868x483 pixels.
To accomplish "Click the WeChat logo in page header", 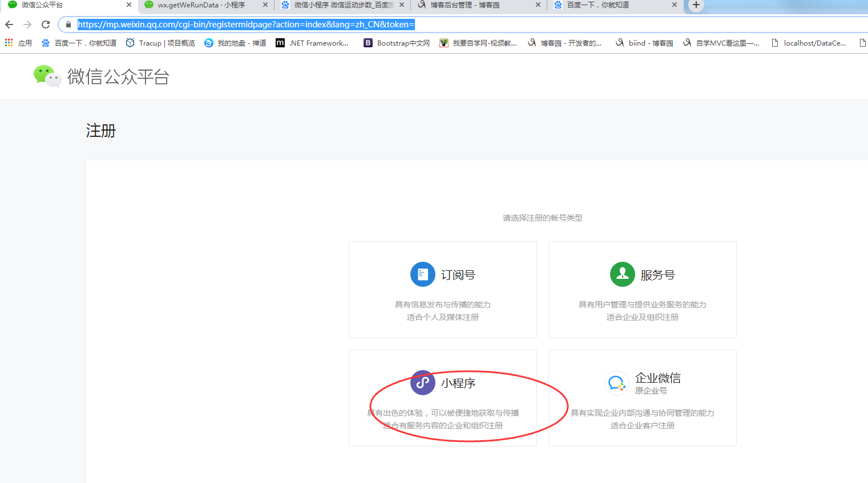I will pyautogui.click(x=47, y=76).
